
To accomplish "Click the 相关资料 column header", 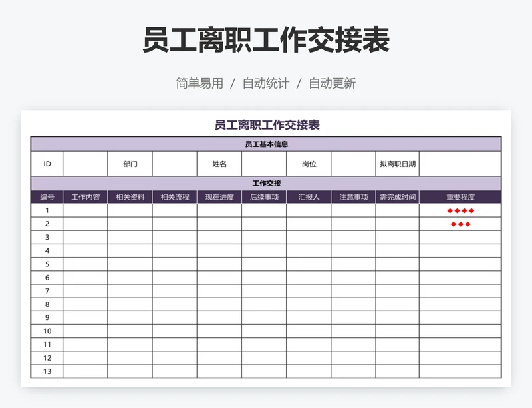I will pyautogui.click(x=130, y=197).
